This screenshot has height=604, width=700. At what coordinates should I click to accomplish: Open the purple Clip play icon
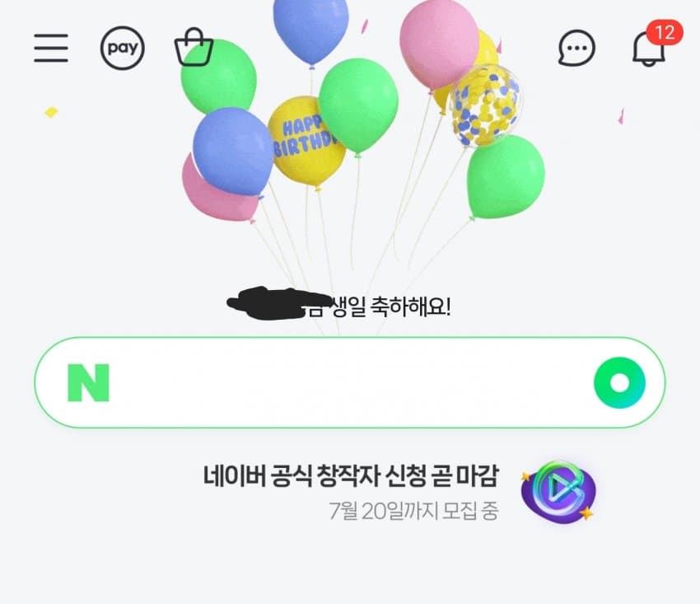click(x=558, y=493)
